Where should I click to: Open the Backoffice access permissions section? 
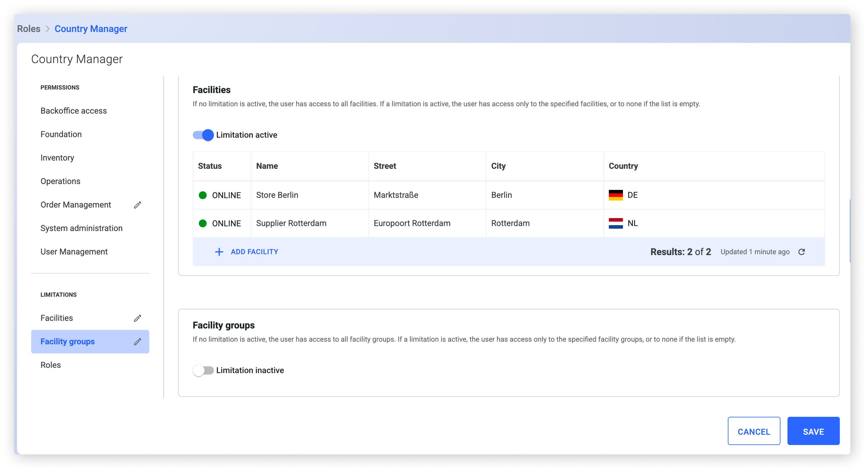(x=73, y=111)
